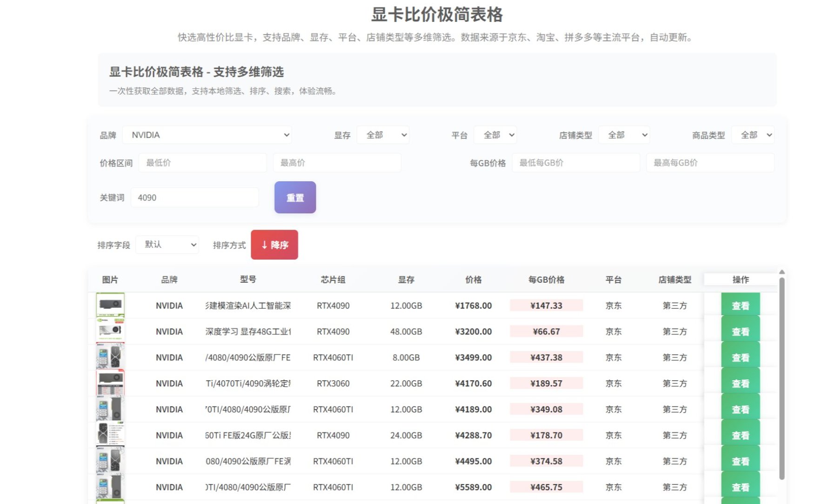Image resolution: width=828 pixels, height=504 pixels.
Task: Open product thumbnail for ¥5589.00 card
Action: click(x=110, y=486)
